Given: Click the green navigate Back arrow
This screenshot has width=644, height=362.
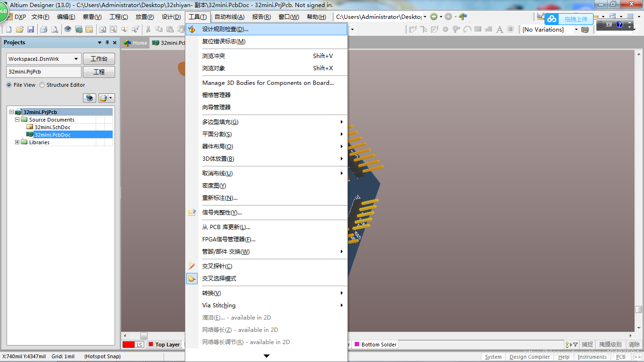Looking at the screenshot, I should pyautogui.click(x=434, y=16).
